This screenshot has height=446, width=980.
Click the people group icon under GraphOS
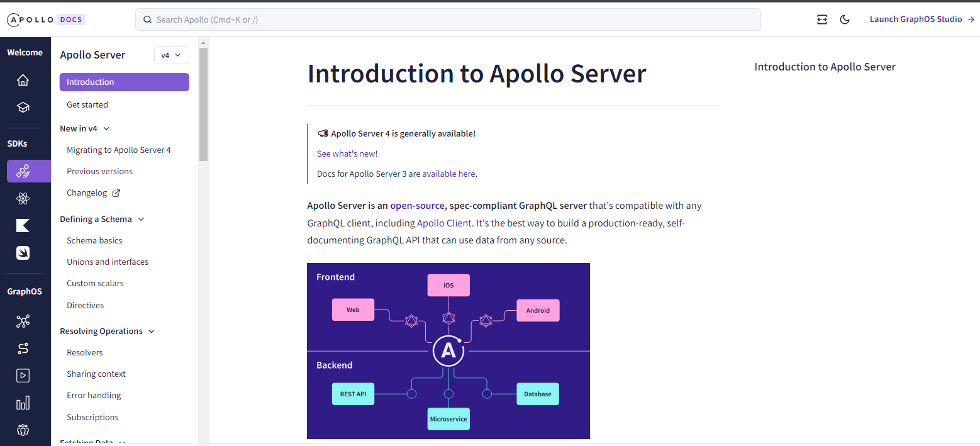click(x=23, y=430)
